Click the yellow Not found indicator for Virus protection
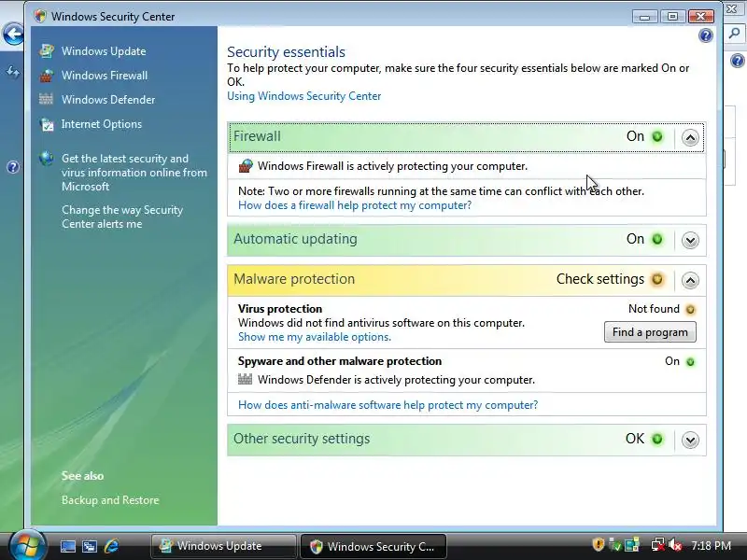This screenshot has width=747, height=560. point(690,310)
